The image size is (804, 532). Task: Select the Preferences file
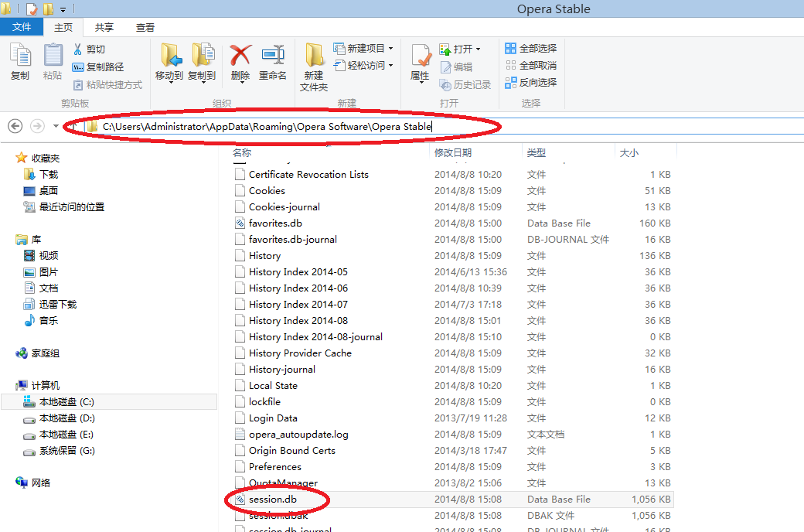tap(275, 467)
